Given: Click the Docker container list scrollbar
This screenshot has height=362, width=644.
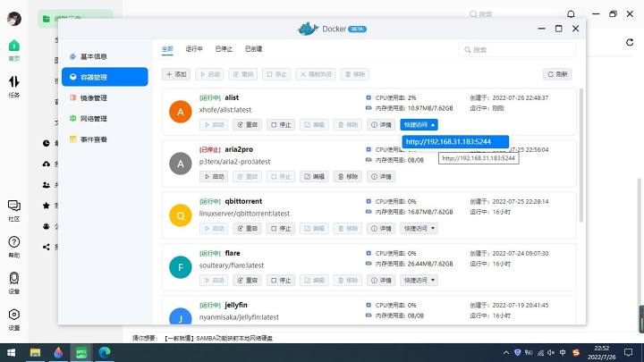Looking at the screenshot, I should (580, 156).
